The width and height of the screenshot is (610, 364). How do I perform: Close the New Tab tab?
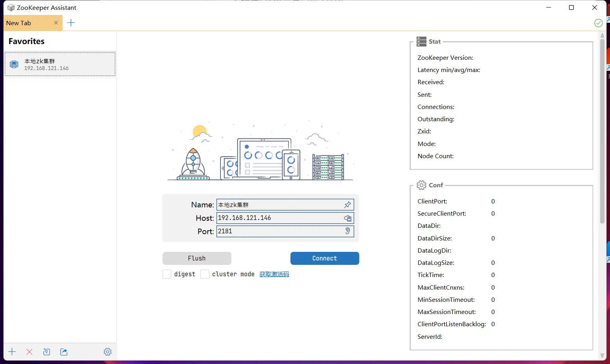coord(56,23)
